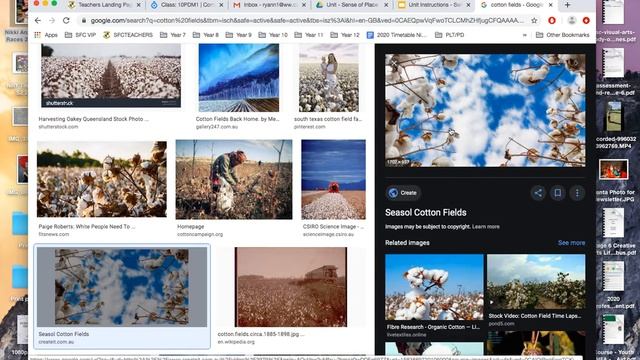Viewport: 640px width, 360px height.
Task: Save the image with the bookmark icon
Action: (558, 193)
